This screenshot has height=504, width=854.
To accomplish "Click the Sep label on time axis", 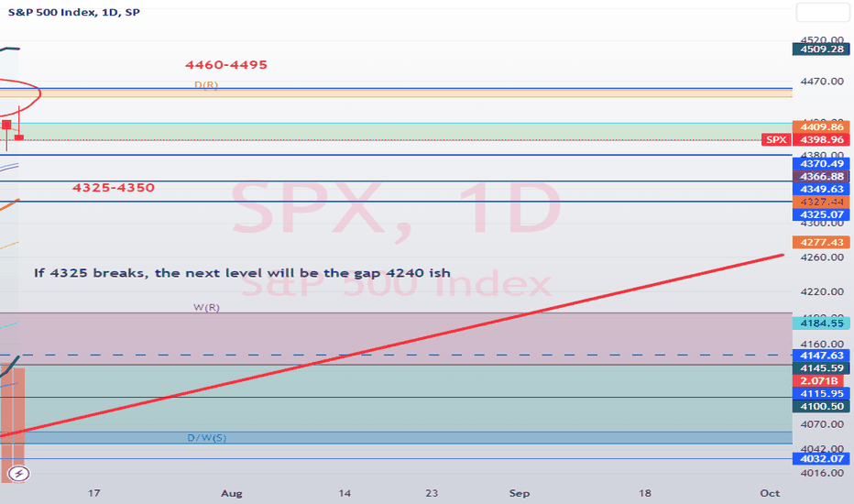I will (x=519, y=493).
